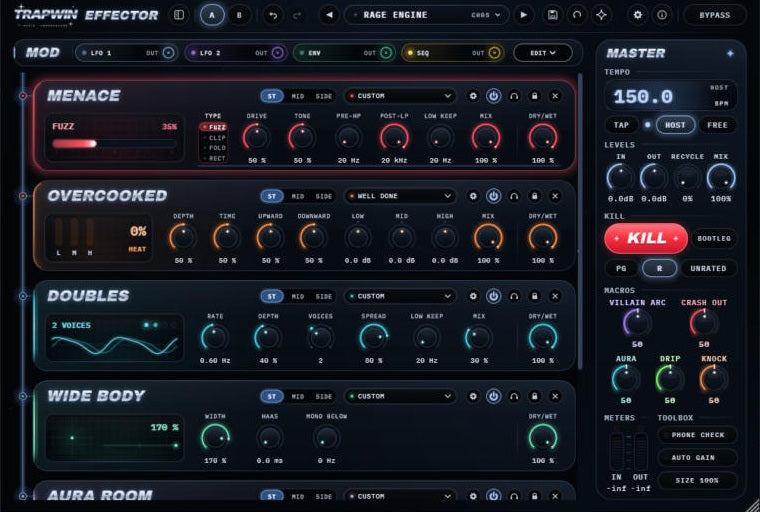Open RAGE ENGINE preset dropdown
Viewport: 760px width, 512px height.
(x=427, y=15)
